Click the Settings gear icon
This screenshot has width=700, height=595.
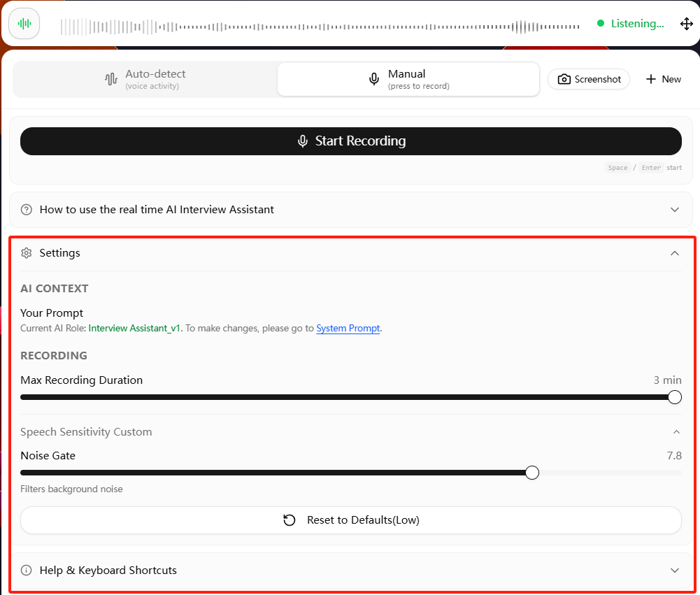click(x=27, y=253)
